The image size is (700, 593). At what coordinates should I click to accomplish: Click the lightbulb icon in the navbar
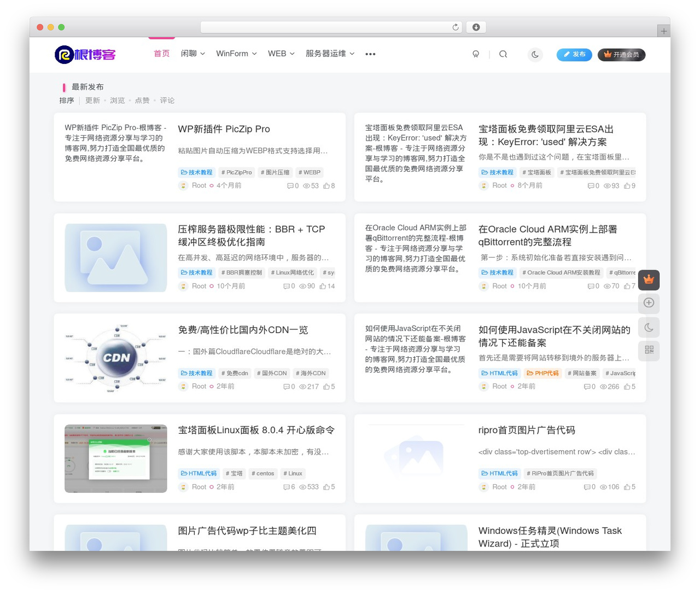click(476, 54)
